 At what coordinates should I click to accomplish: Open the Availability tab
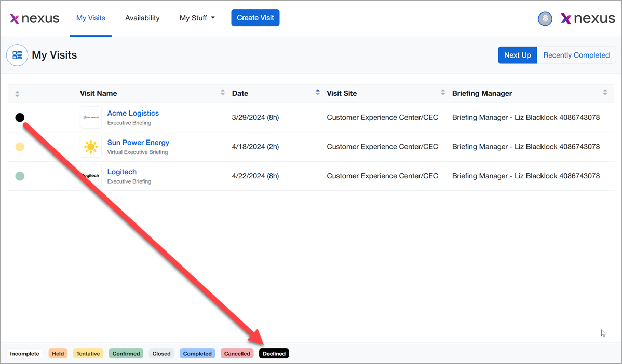[x=142, y=18]
